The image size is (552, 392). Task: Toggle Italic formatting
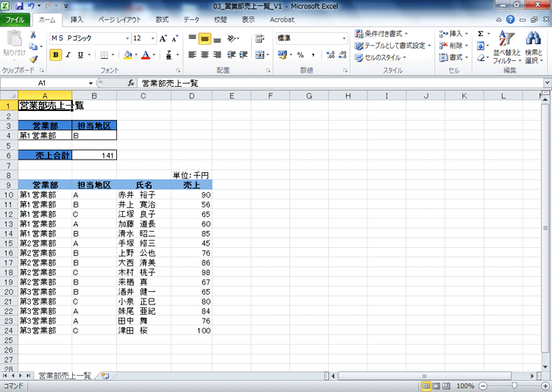(x=68, y=55)
